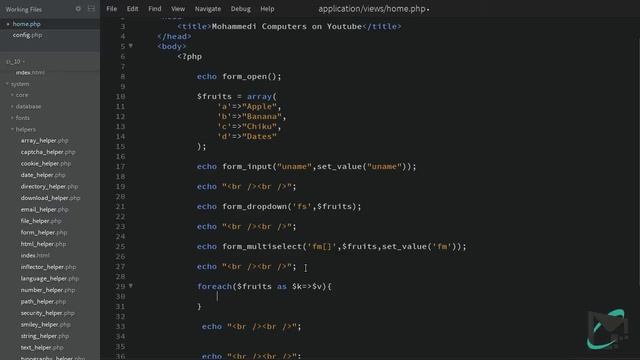This screenshot has width=640, height=360.
Task: Open date_helper.php
Action: [x=43, y=175]
